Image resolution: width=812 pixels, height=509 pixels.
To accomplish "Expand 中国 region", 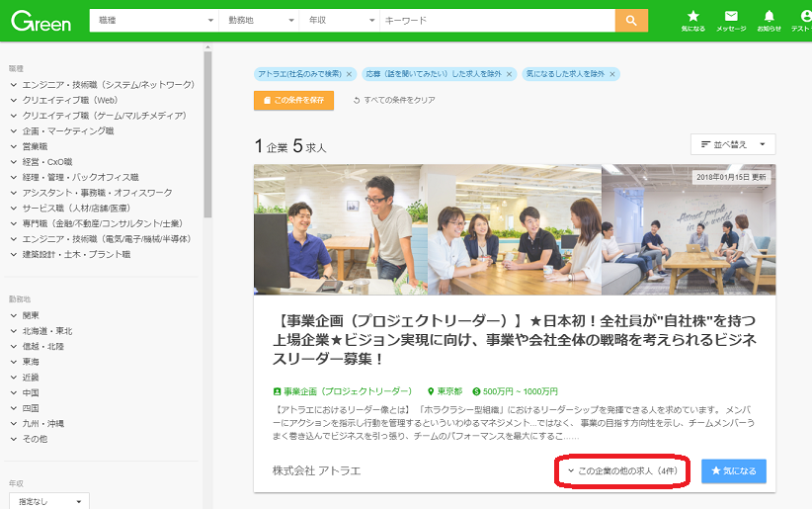I will 25,393.
